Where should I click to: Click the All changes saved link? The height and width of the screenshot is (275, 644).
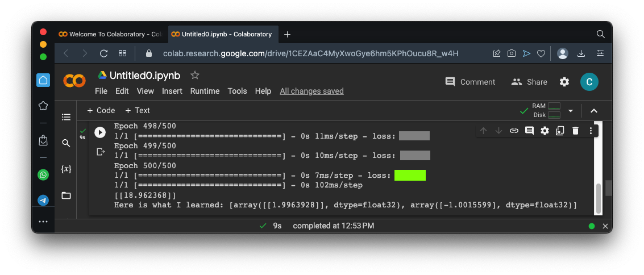click(x=311, y=91)
